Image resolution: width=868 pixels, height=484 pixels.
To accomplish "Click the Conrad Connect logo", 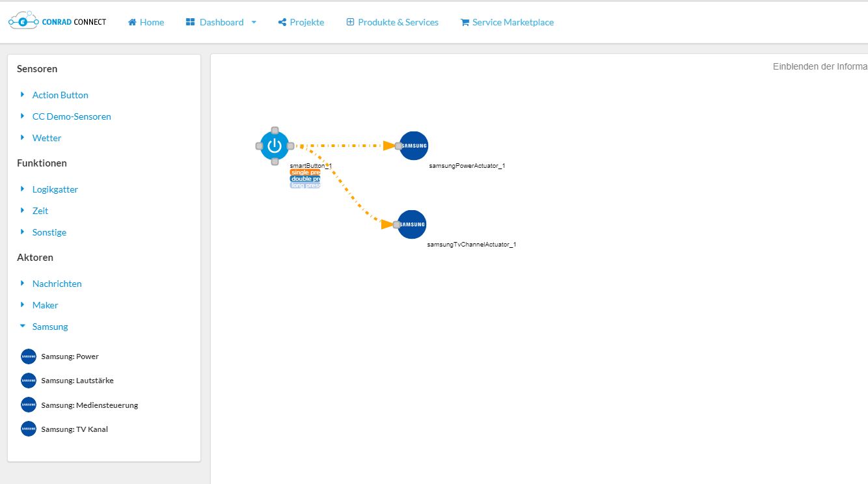I will click(57, 21).
